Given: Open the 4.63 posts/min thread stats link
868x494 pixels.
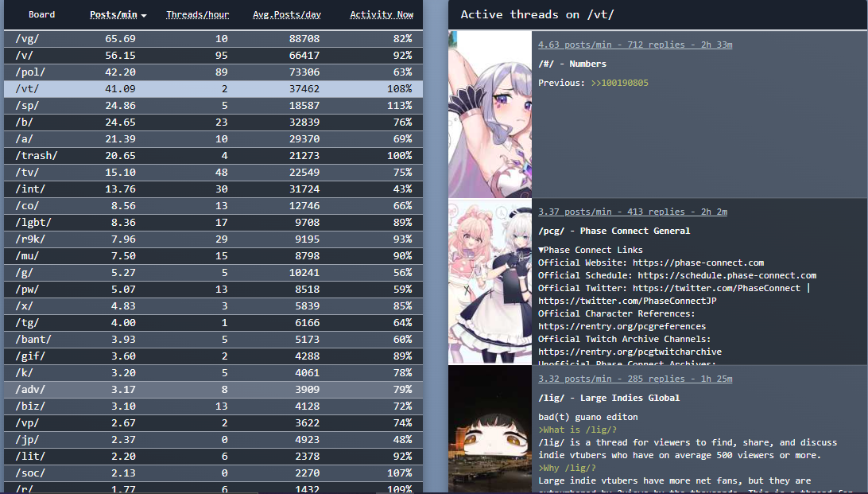Looking at the screenshot, I should point(634,45).
